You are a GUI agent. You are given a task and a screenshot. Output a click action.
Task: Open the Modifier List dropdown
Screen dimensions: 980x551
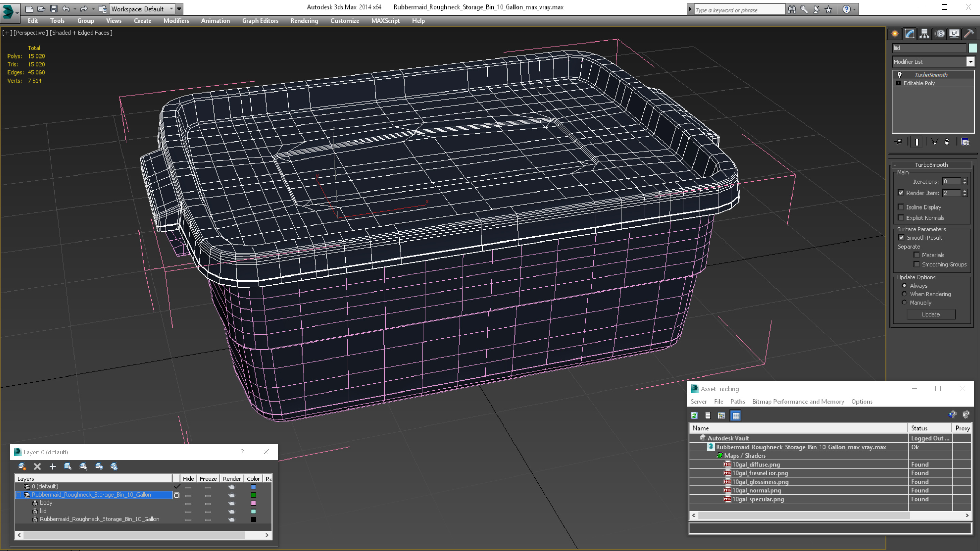[x=970, y=62]
